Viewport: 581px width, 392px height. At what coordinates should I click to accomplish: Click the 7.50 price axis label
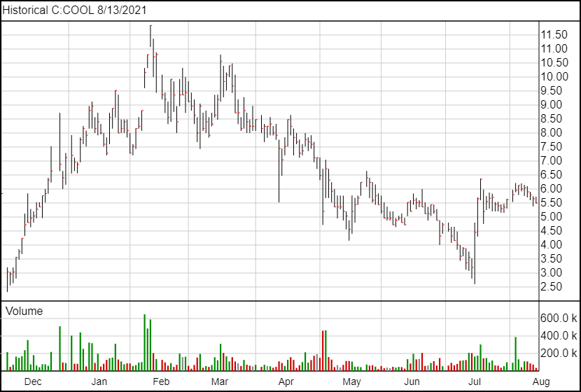[x=552, y=147]
